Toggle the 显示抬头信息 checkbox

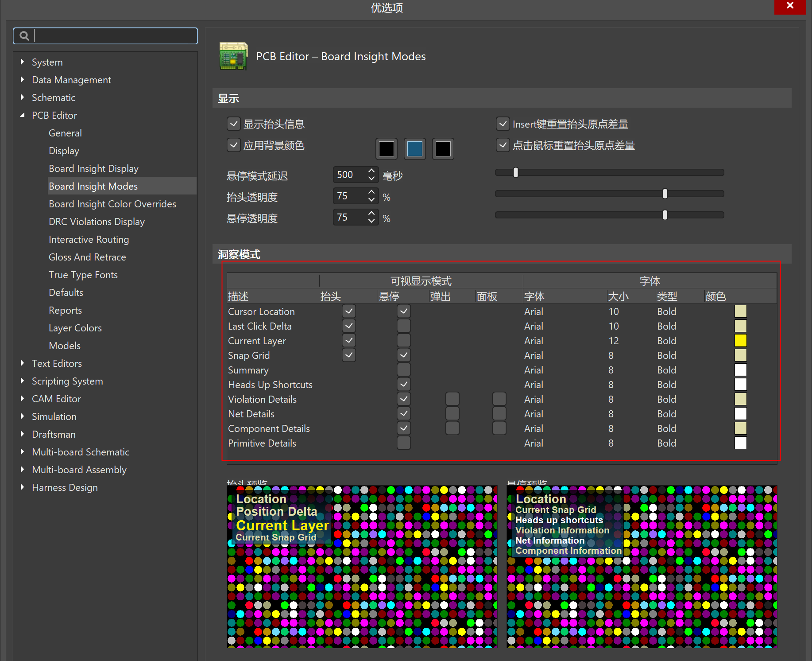[234, 124]
